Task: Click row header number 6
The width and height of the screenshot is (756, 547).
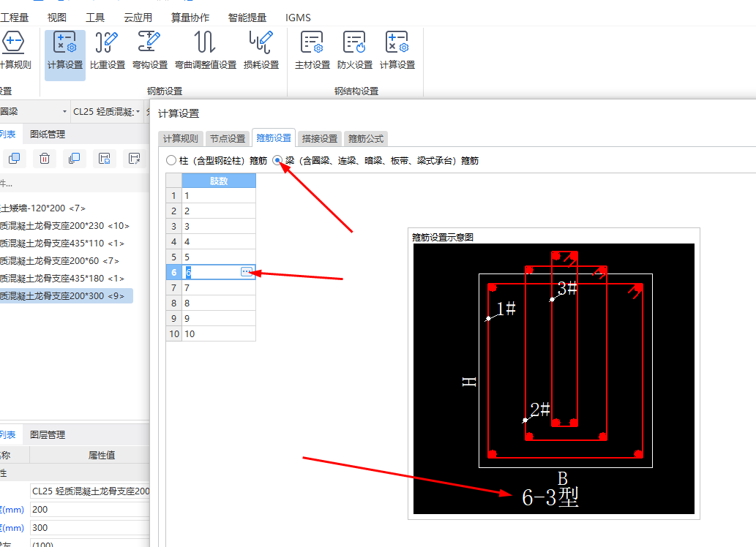Action: click(x=173, y=272)
